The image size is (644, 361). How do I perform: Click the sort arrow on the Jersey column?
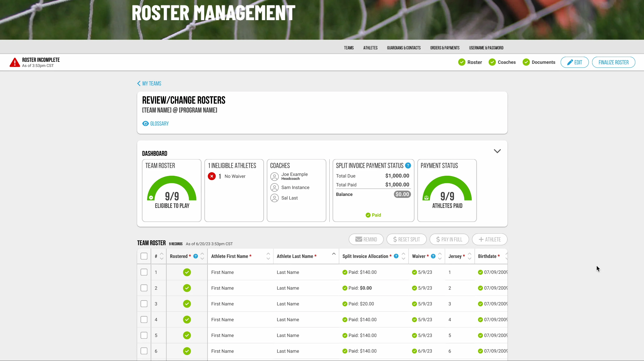[x=470, y=256]
